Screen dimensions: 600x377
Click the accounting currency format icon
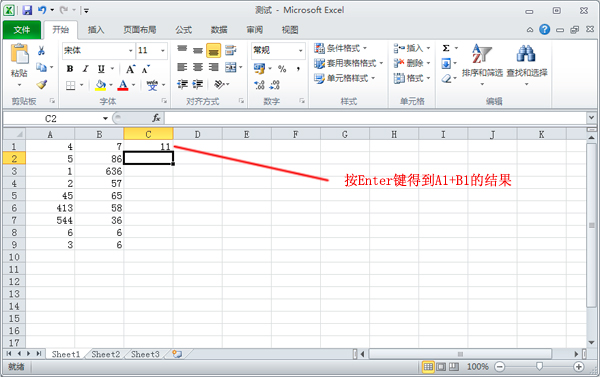click(x=259, y=69)
